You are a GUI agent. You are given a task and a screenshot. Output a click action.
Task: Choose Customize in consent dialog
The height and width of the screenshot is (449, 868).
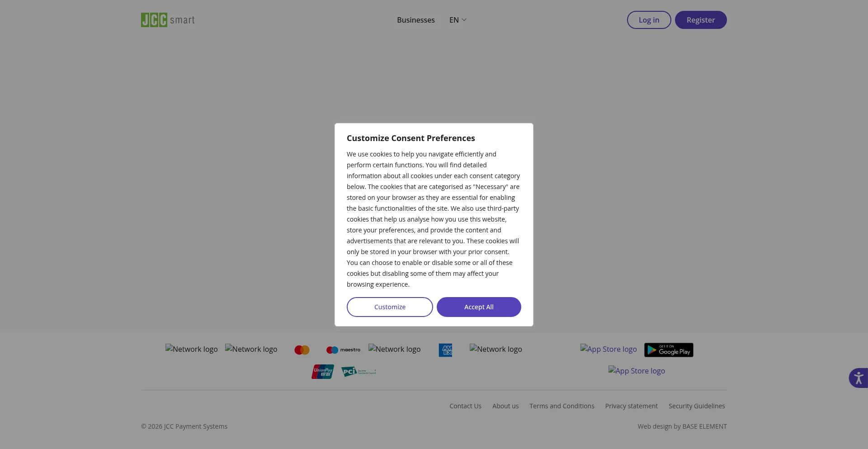click(390, 307)
